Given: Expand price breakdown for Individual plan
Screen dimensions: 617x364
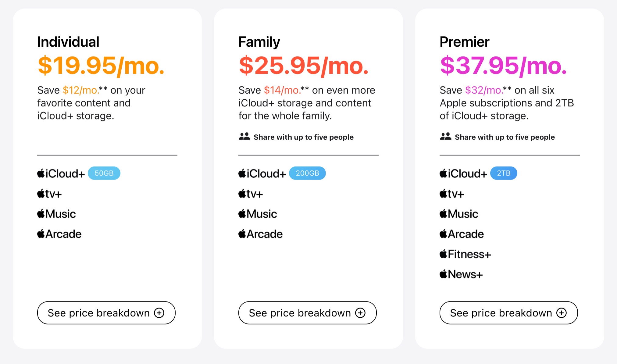Looking at the screenshot, I should (106, 313).
